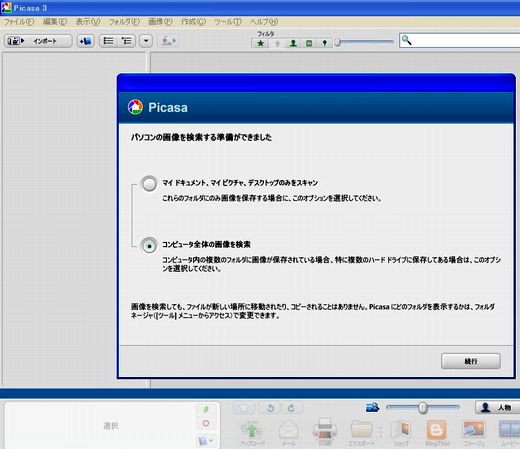Image resolution: width=520 pixels, height=449 pixels.
Task: Toggle the faces filter person icon
Action: 293,43
